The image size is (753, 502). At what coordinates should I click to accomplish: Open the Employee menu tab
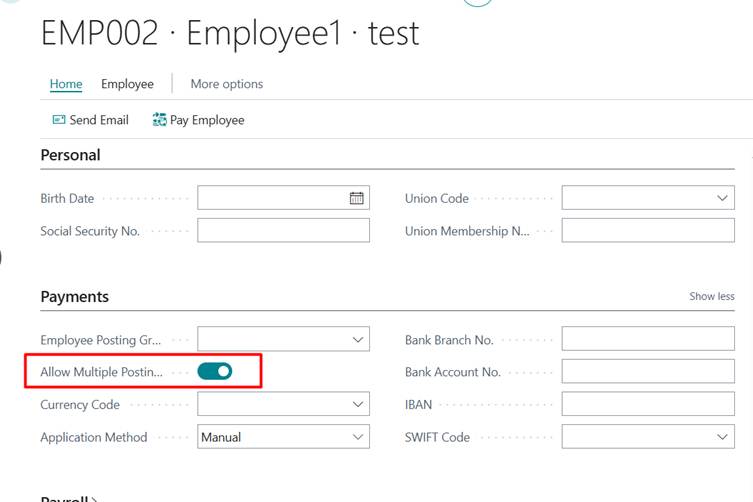pyautogui.click(x=127, y=84)
